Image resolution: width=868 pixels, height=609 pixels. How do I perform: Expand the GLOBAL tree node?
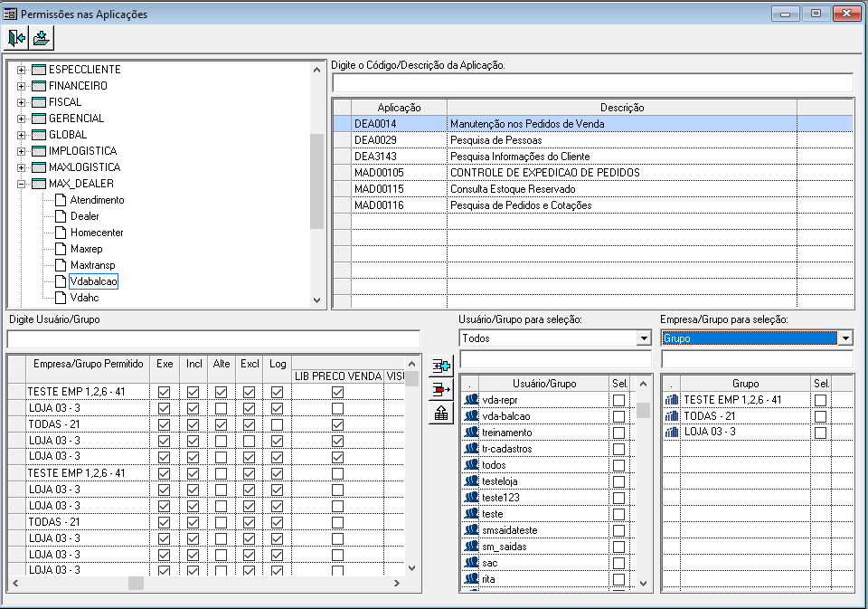(x=21, y=135)
